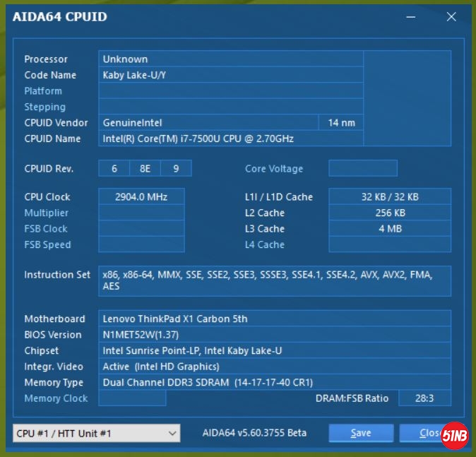Click the Close button at the bottom

[x=424, y=433]
